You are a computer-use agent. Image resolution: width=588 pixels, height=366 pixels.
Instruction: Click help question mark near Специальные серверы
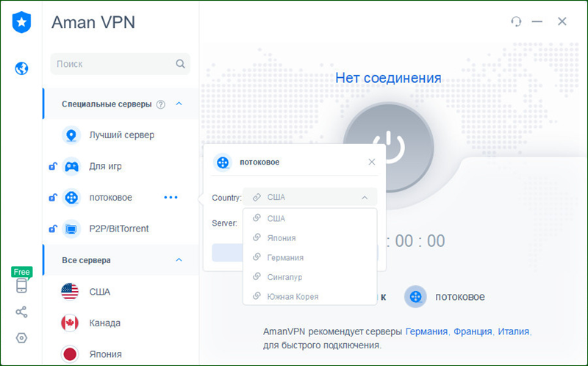160,104
